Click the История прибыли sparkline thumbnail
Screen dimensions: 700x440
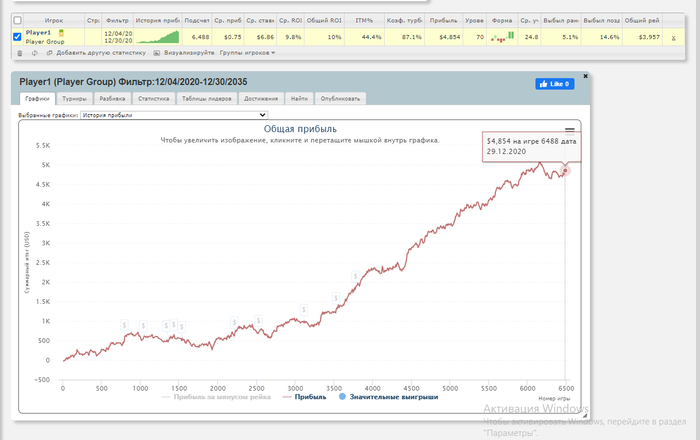pyautogui.click(x=158, y=37)
